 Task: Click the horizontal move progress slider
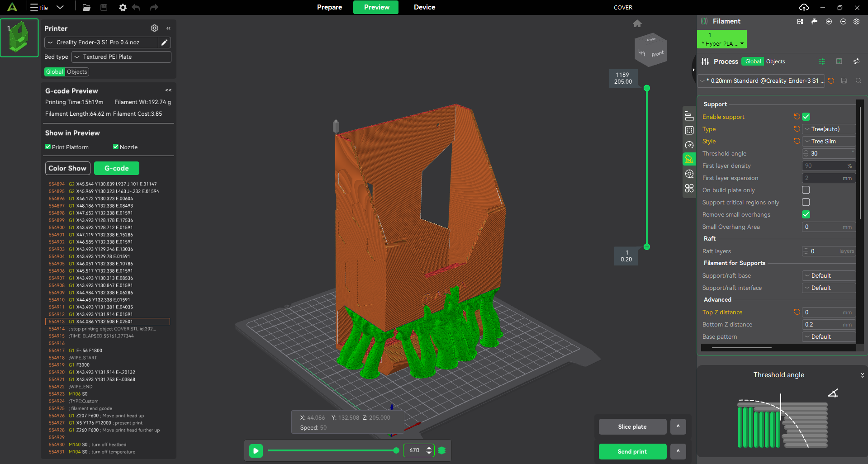[x=333, y=450]
